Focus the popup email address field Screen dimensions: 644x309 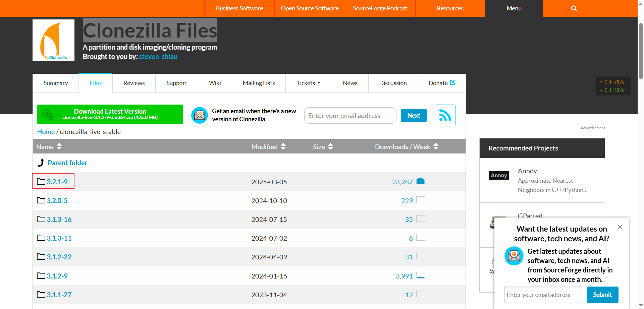[x=543, y=295]
